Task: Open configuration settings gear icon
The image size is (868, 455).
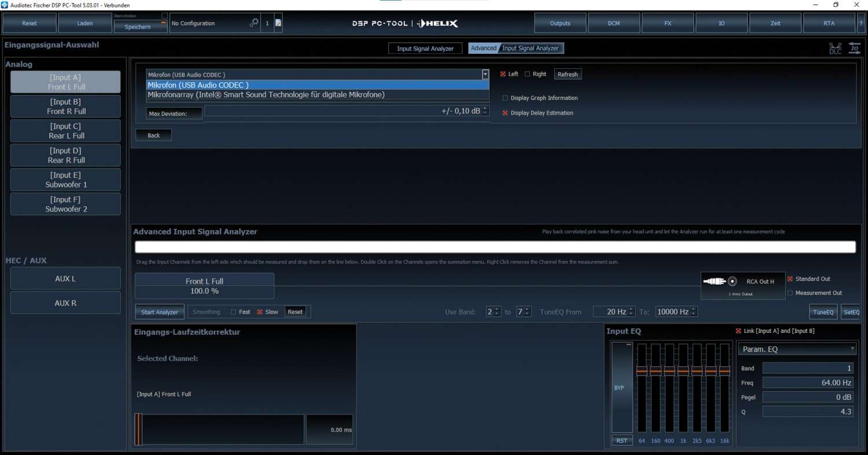Action: click(254, 23)
